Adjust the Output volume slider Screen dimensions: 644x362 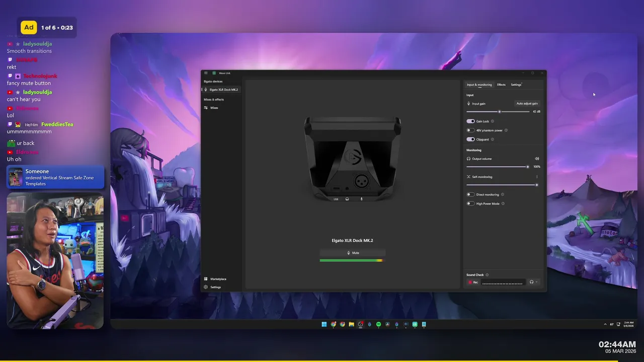click(x=498, y=167)
